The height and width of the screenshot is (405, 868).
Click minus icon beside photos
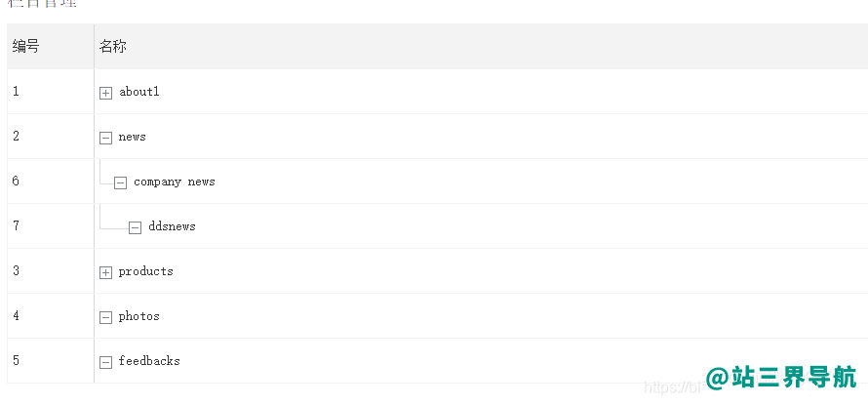point(105,317)
